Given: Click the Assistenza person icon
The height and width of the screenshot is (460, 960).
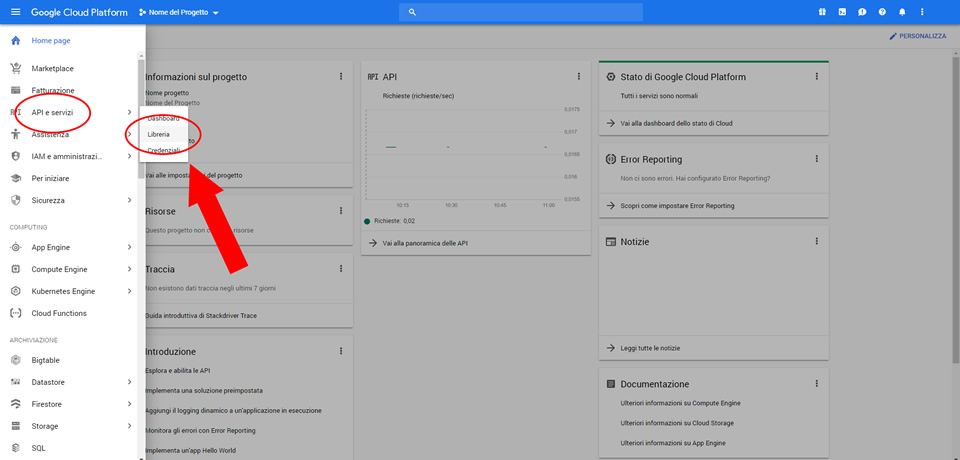Looking at the screenshot, I should tap(16, 135).
